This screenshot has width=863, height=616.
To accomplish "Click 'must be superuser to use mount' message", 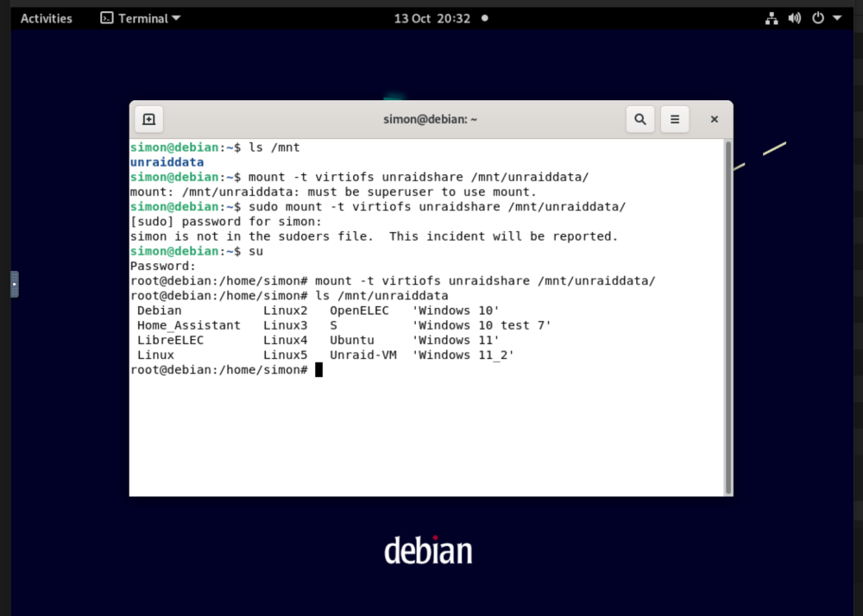I will point(422,192).
